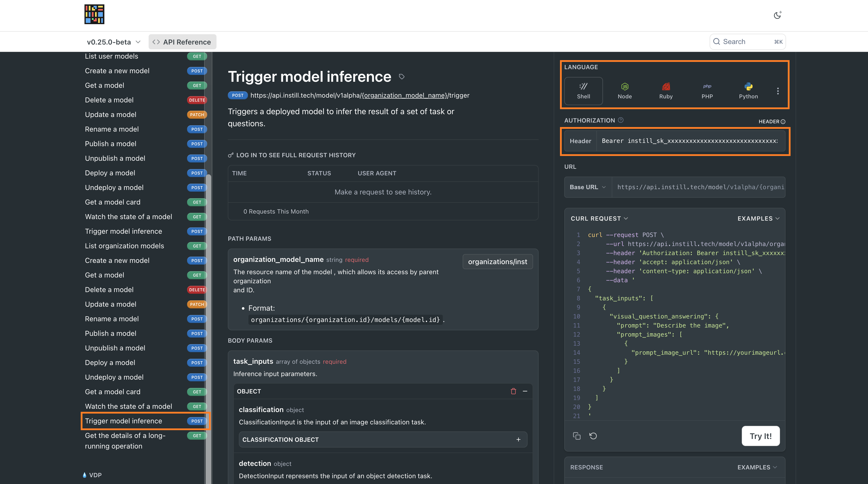This screenshot has width=868, height=484.
Task: Select the Ruby language icon
Action: point(666,91)
